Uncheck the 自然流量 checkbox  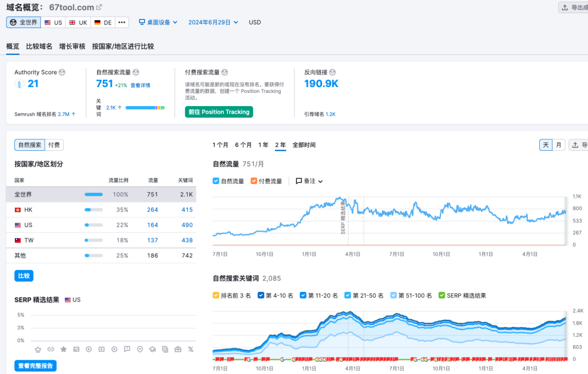(216, 181)
